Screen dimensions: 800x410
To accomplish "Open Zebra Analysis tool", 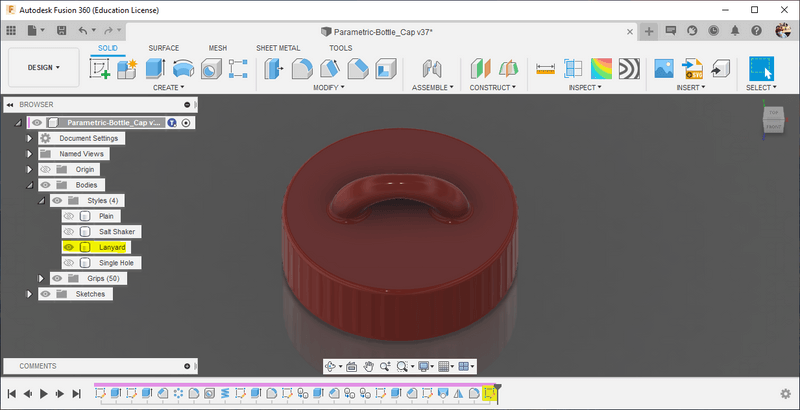I will 629,68.
